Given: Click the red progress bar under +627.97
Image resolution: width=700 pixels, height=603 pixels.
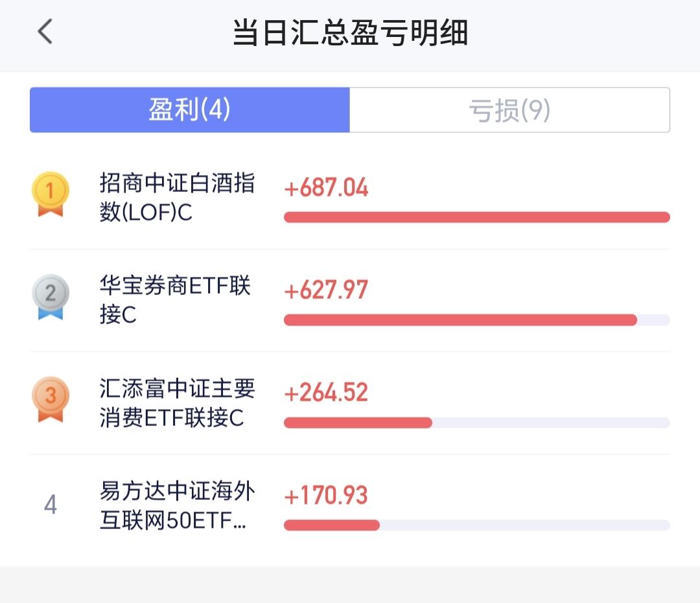Looking at the screenshot, I should point(460,320).
